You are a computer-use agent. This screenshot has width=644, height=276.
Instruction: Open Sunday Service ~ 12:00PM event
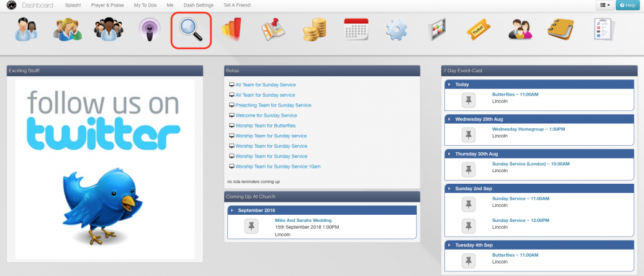[x=520, y=220]
